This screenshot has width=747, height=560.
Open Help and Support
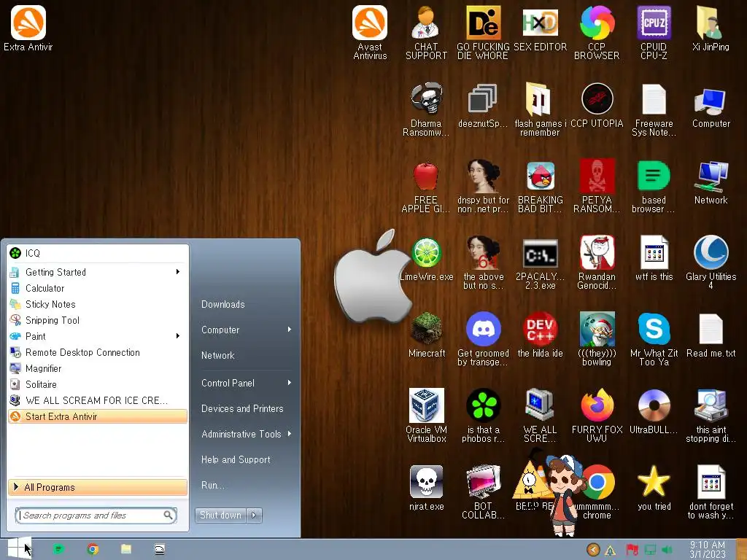[x=236, y=459]
